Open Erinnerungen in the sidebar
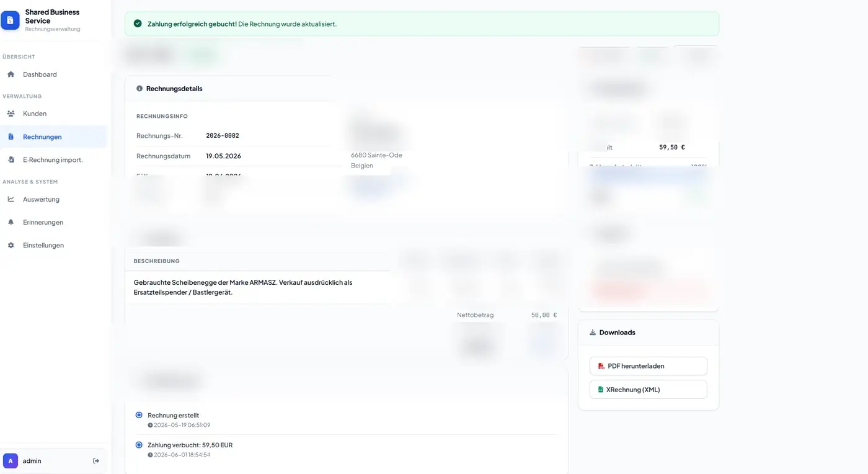This screenshot has width=868, height=474. 53,222
